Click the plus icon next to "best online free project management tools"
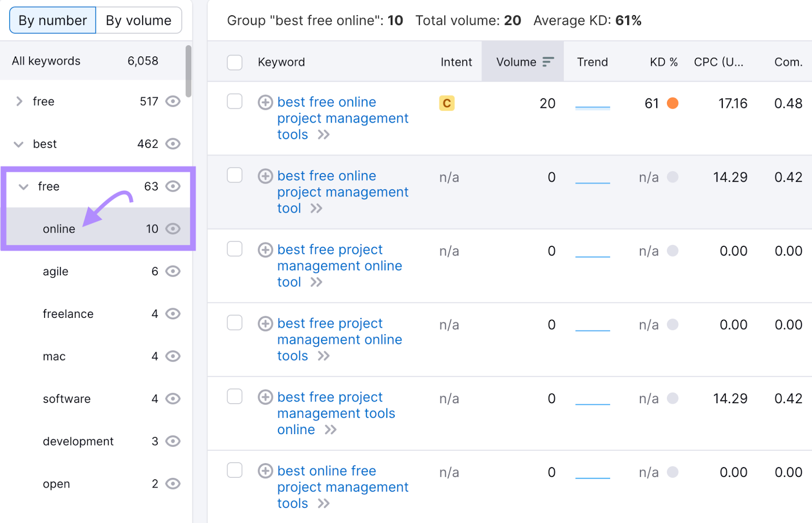This screenshot has height=523, width=812. coord(265,471)
